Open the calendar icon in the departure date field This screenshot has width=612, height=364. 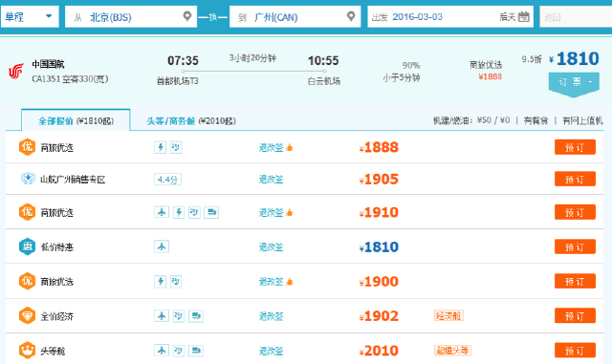point(524,16)
